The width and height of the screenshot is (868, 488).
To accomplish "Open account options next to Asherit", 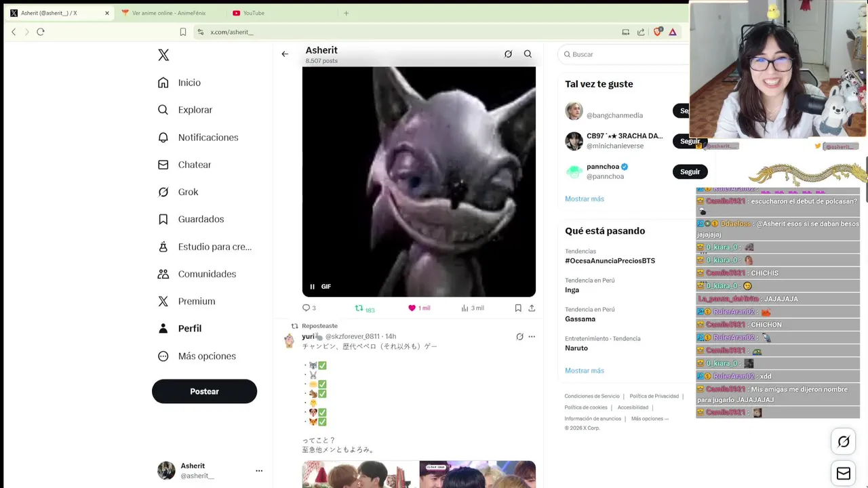I will click(x=259, y=470).
